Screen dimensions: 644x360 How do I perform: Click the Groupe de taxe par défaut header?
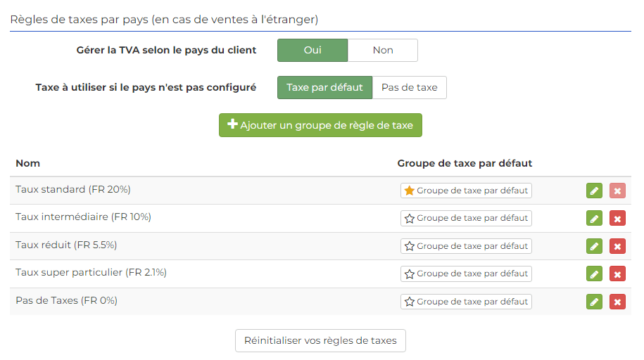coord(465,163)
